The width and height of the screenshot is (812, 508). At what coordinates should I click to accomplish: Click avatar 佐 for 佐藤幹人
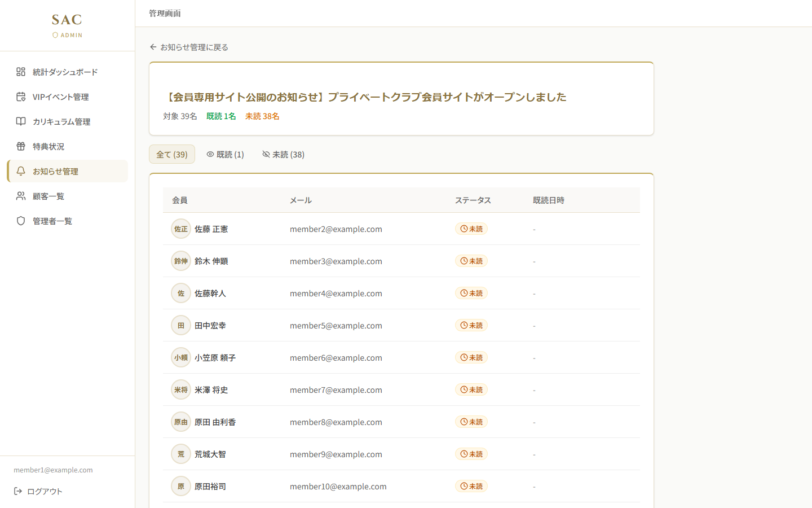181,293
